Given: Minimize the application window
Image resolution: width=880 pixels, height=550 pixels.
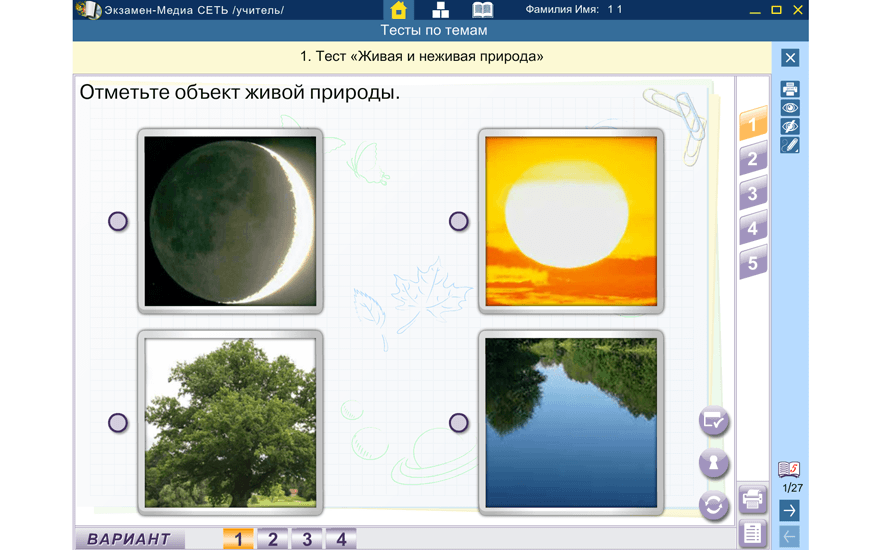Looking at the screenshot, I should click(755, 10).
